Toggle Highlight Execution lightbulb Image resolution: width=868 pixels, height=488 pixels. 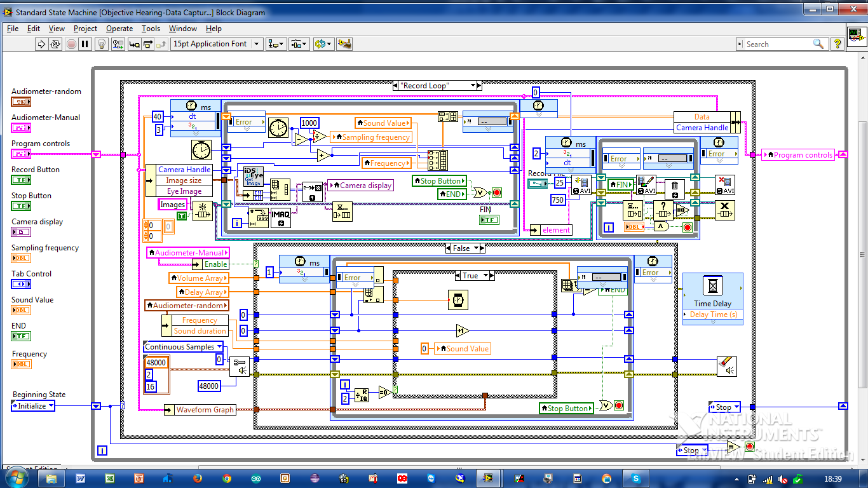coord(101,44)
